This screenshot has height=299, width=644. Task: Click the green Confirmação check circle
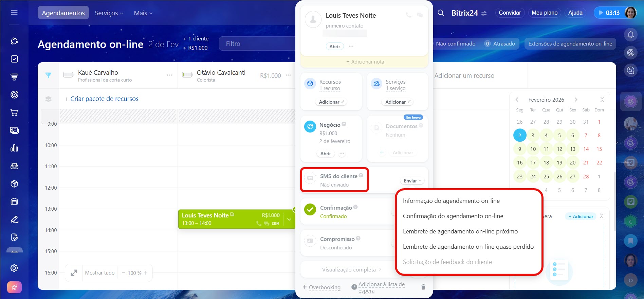pos(310,210)
